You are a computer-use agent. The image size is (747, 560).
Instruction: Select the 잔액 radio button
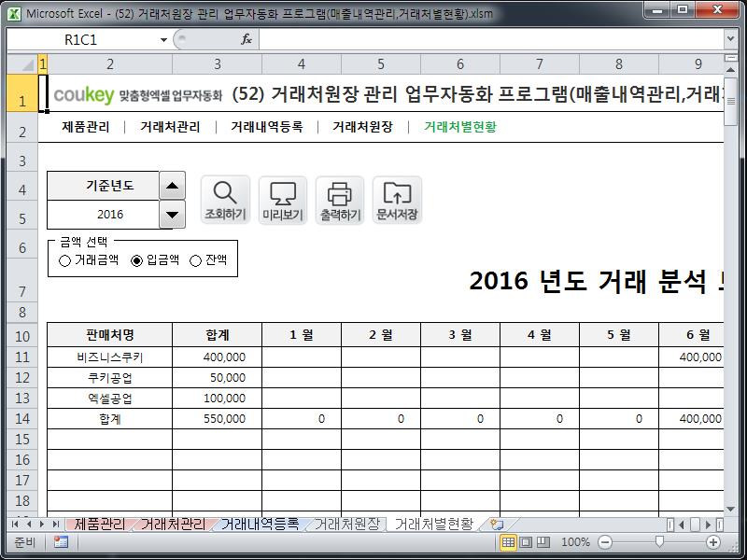[195, 260]
